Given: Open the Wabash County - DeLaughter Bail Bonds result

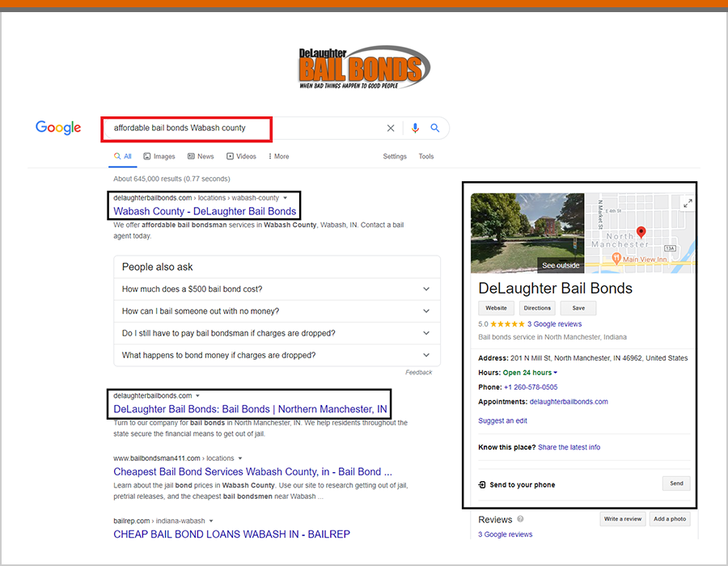Looking at the screenshot, I should tap(205, 212).
